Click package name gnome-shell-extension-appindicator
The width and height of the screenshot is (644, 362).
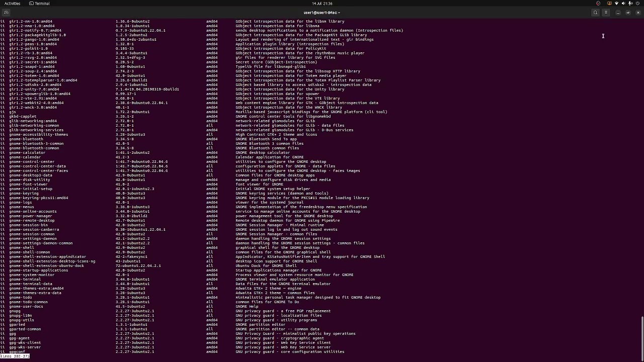pyautogui.click(x=47, y=257)
